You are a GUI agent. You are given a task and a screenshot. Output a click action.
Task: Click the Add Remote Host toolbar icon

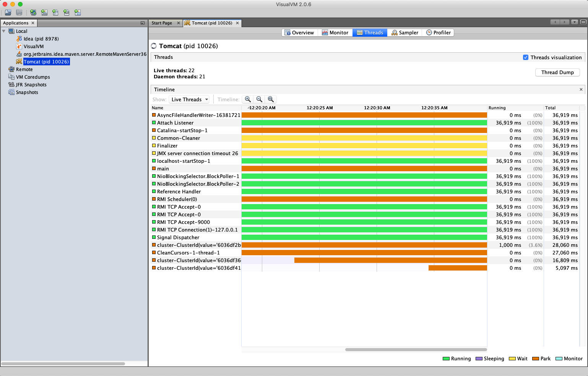(33, 13)
